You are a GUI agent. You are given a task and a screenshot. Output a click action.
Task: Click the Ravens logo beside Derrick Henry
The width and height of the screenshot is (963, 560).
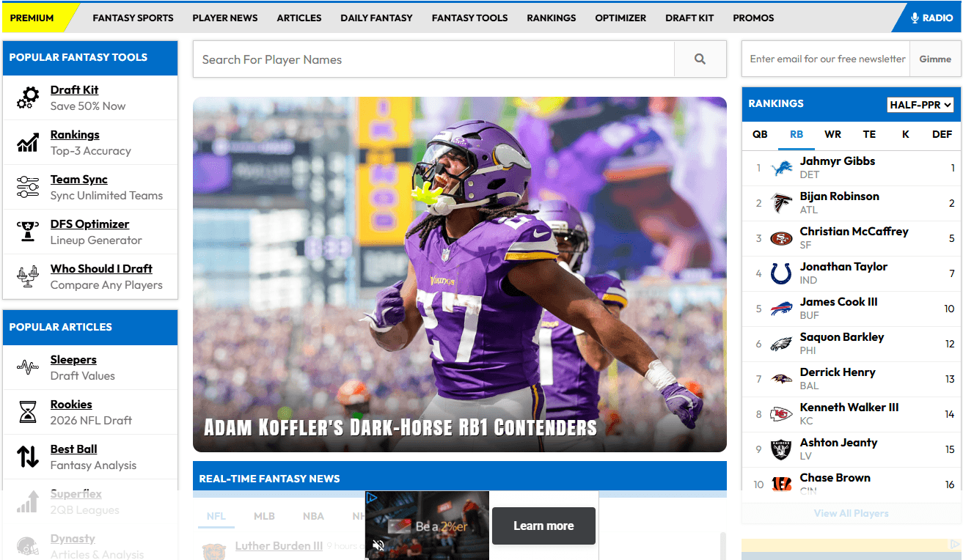(x=782, y=380)
